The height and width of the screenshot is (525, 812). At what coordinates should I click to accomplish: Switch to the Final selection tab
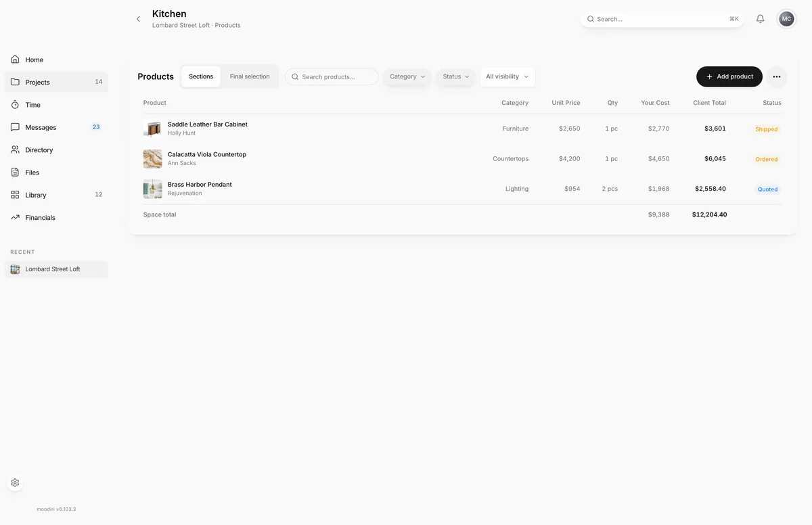pos(250,76)
